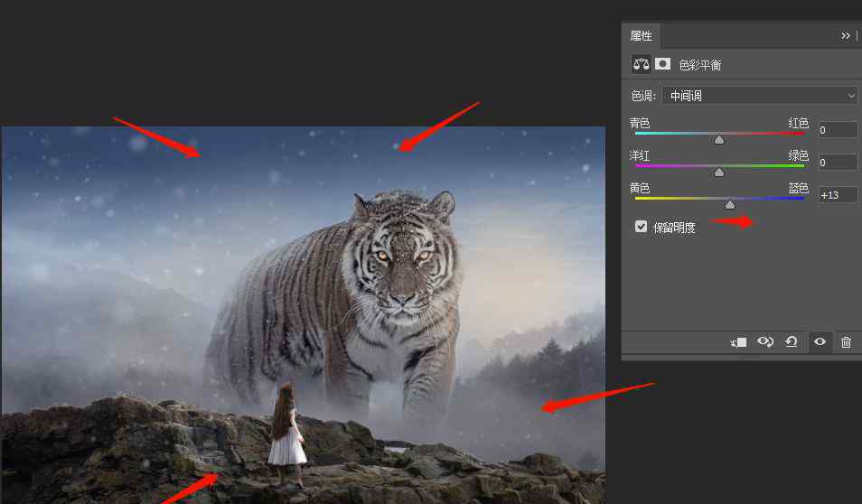Select the layer mask icon in Properties
The image size is (862, 504).
662,64
